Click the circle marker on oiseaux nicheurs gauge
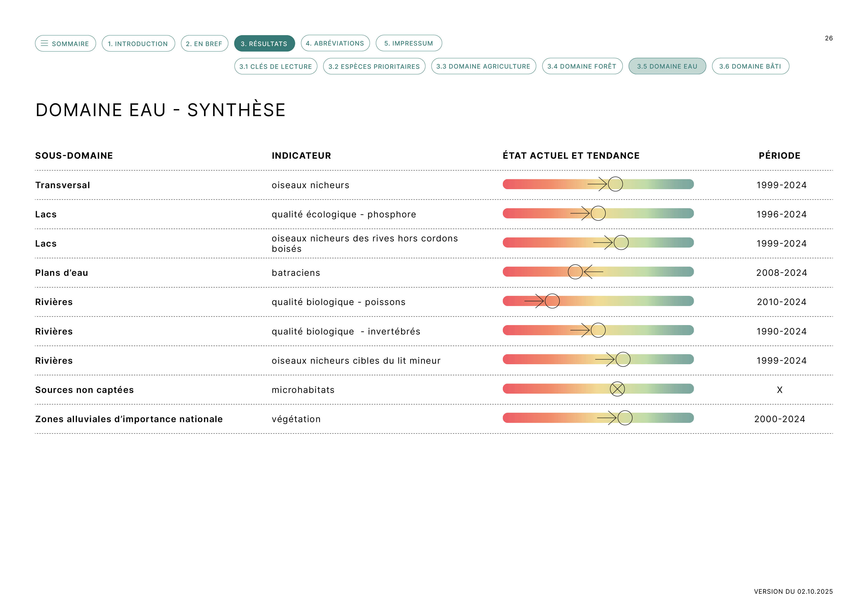The width and height of the screenshot is (868, 614). tap(615, 184)
